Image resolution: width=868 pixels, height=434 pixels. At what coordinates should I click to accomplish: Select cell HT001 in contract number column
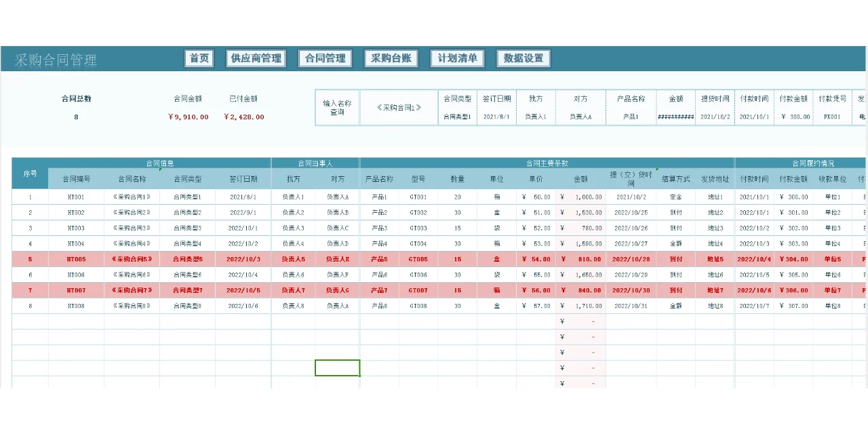point(76,197)
